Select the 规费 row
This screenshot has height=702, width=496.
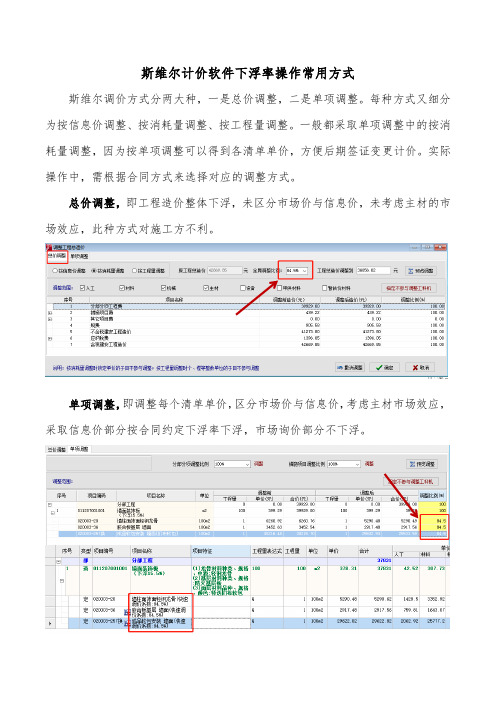(250, 325)
